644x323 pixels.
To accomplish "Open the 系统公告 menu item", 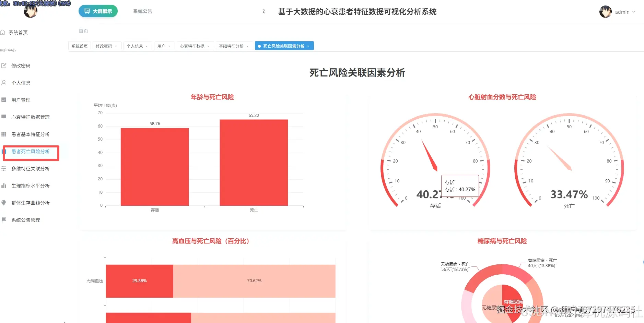I will (142, 11).
